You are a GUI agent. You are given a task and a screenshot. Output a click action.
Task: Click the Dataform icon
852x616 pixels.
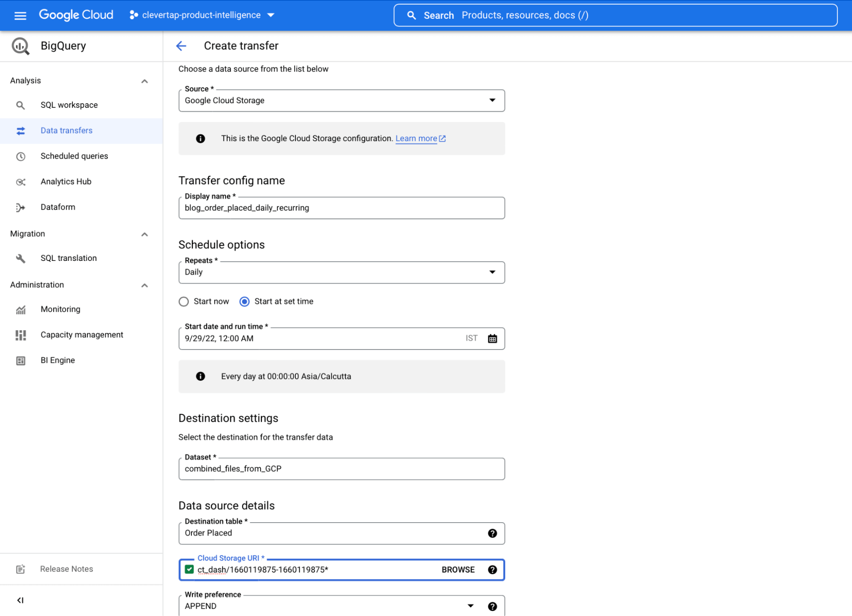pyautogui.click(x=20, y=208)
